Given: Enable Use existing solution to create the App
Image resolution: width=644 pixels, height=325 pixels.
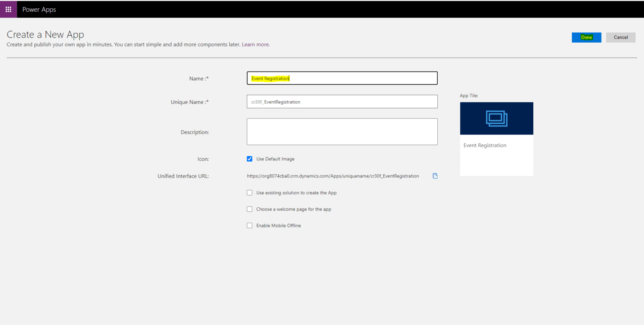Looking at the screenshot, I should [249, 192].
